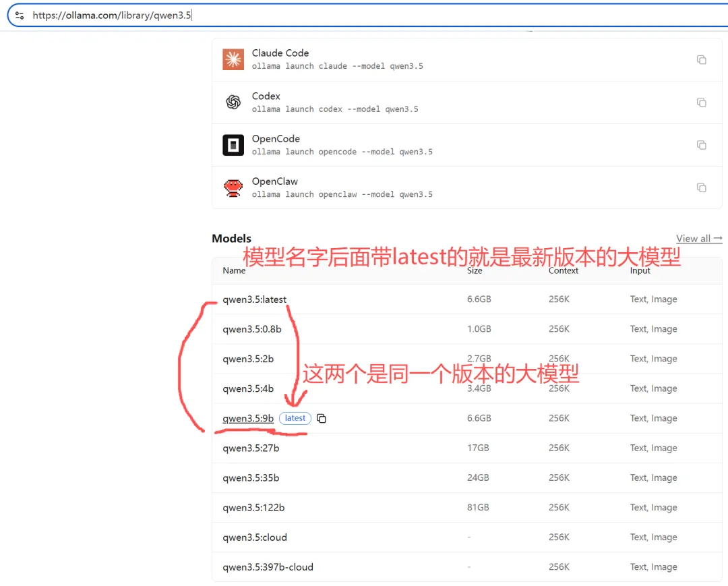Click the 81GB size cell
This screenshot has height=586, width=728.
[x=478, y=508]
